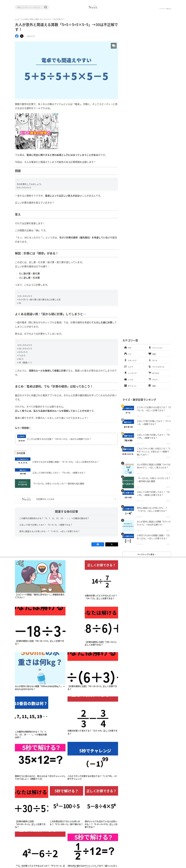Open the ダイエット category scale icon
The image size is (186, 868).
pos(126,386)
